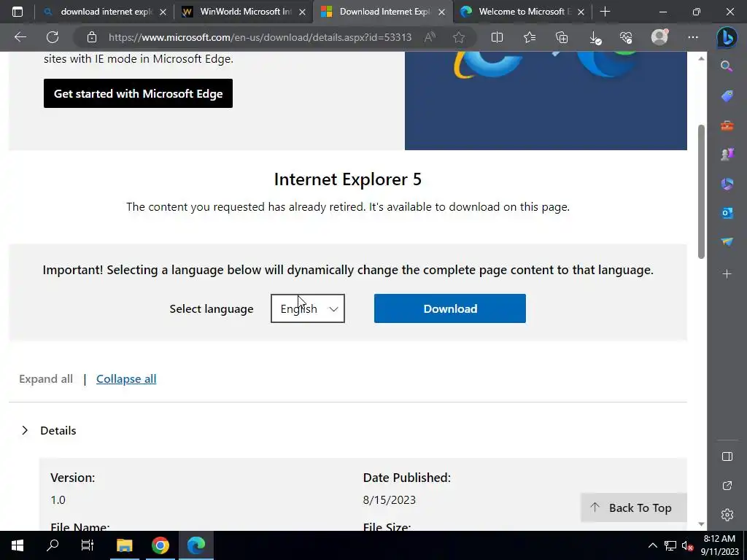Click the Version value 1.0

[x=58, y=500]
